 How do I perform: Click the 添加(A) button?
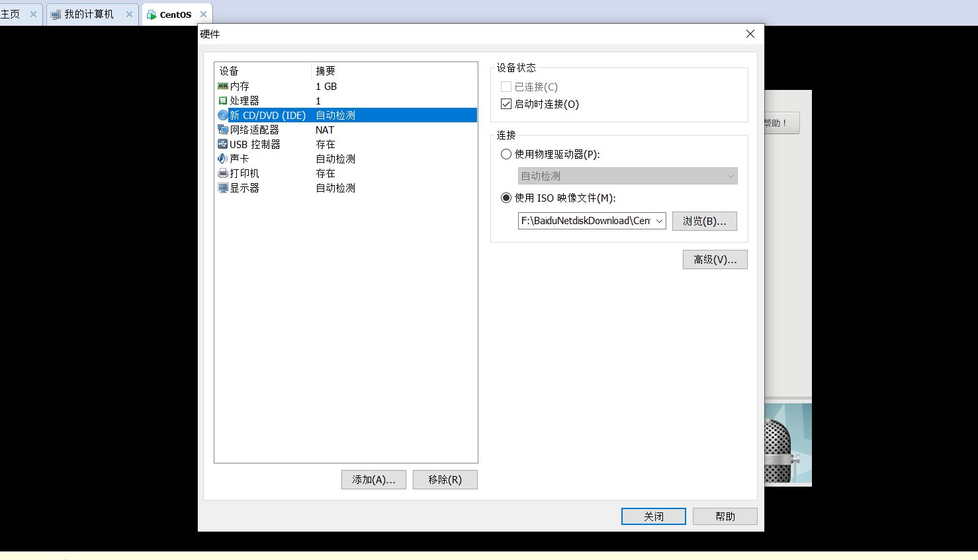coord(373,479)
